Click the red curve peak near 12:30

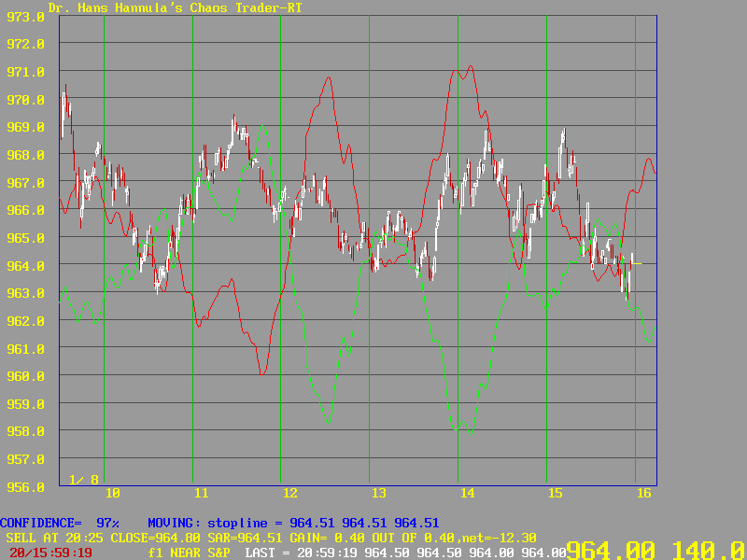[x=329, y=77]
